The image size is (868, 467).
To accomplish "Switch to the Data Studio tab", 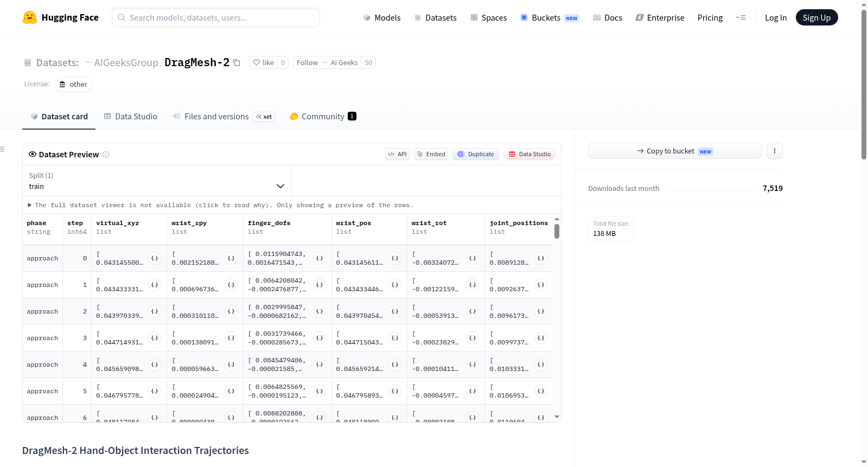I will click(131, 117).
